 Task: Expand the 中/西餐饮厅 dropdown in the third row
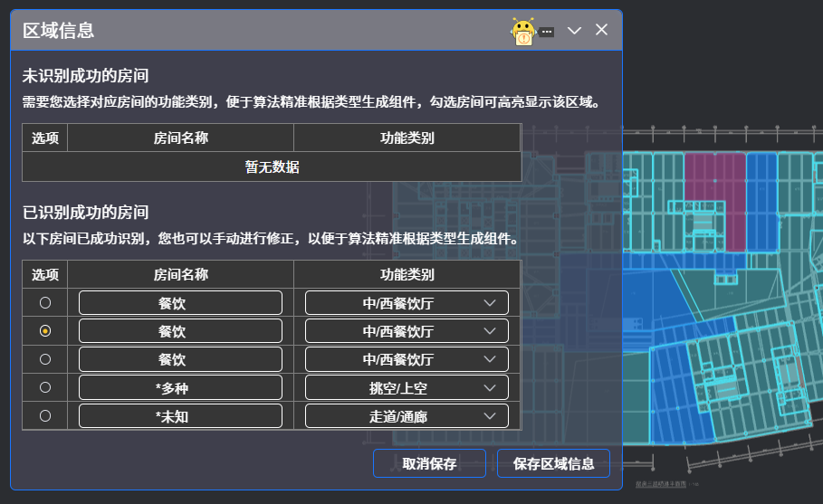click(407, 359)
